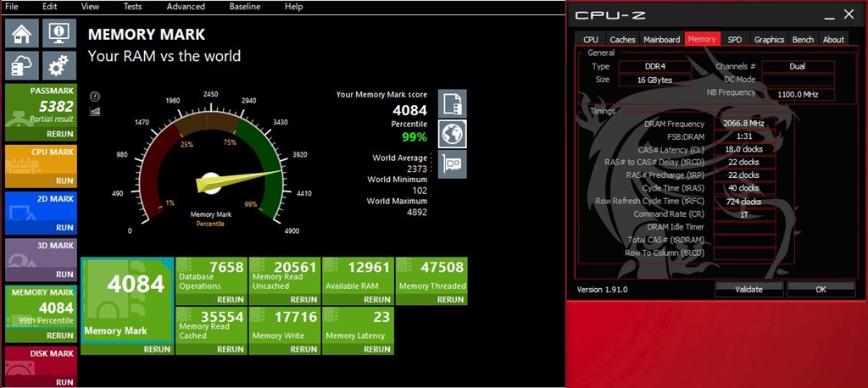Click the tRFC 724 clocks value
The image size is (868, 388).
744,202
